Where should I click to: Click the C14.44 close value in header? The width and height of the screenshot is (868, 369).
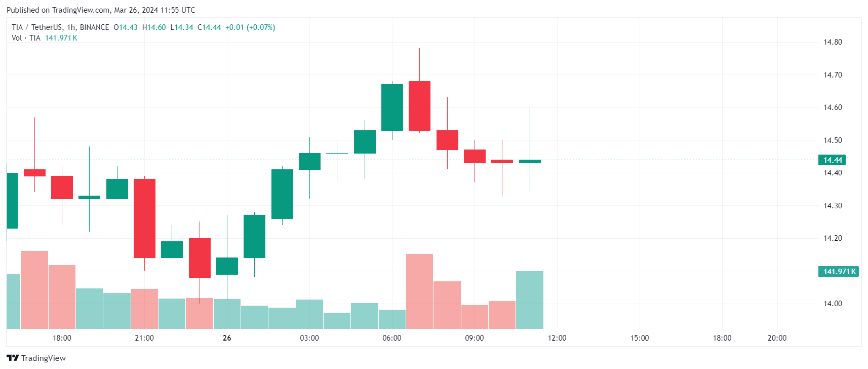click(209, 27)
